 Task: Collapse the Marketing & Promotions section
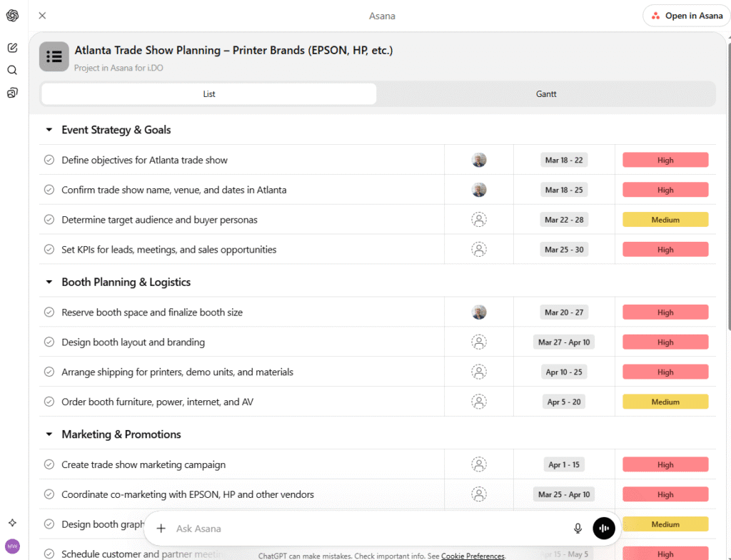[x=49, y=434]
